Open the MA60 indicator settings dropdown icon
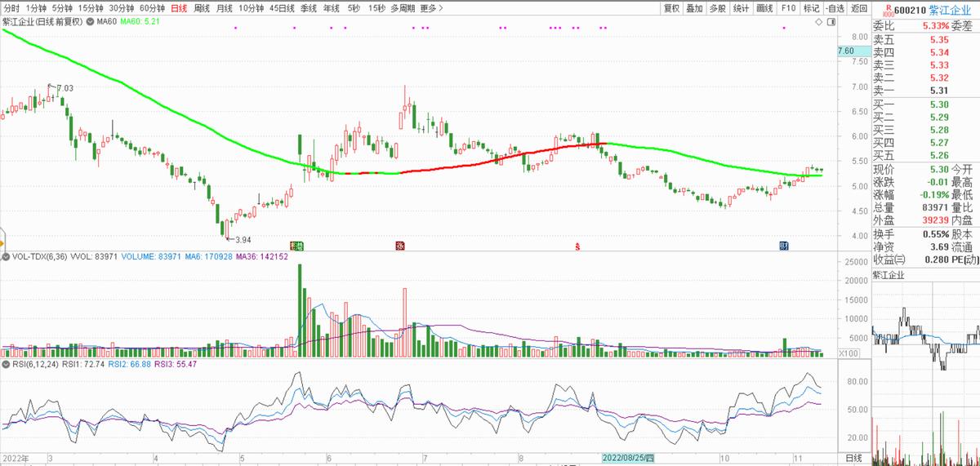Screen dimensions: 980x466 (89, 23)
